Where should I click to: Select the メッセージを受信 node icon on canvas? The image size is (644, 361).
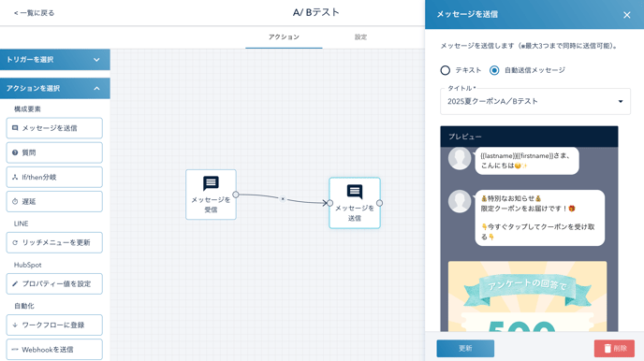211,183
